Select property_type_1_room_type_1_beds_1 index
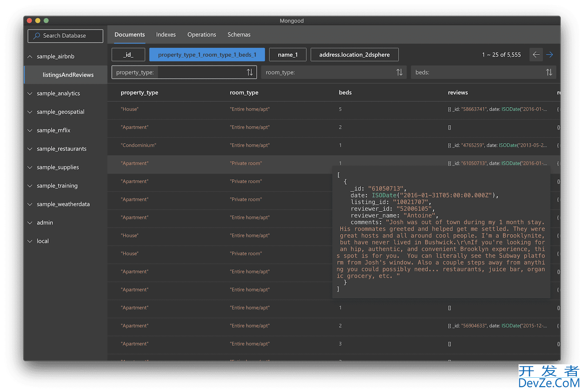This screenshot has height=392, width=584. (x=207, y=55)
